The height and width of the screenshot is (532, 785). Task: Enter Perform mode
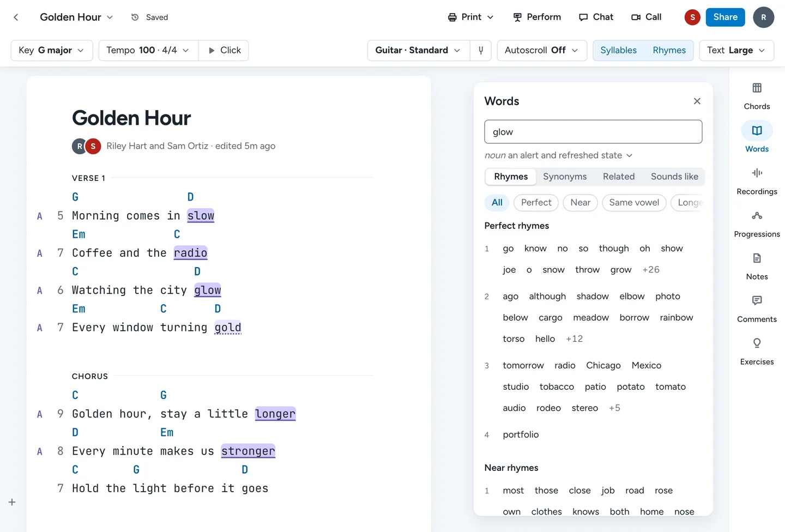click(x=537, y=17)
